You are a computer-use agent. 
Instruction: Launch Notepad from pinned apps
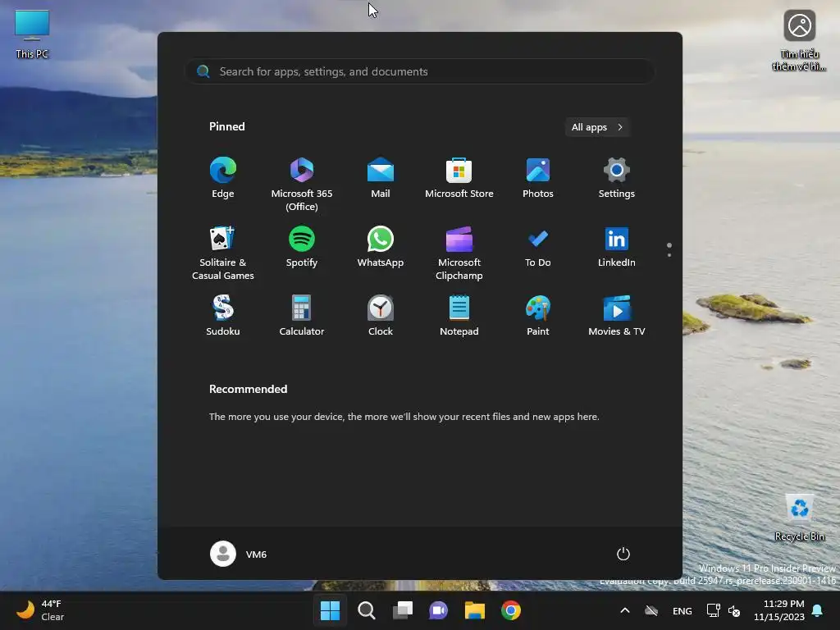(x=459, y=316)
